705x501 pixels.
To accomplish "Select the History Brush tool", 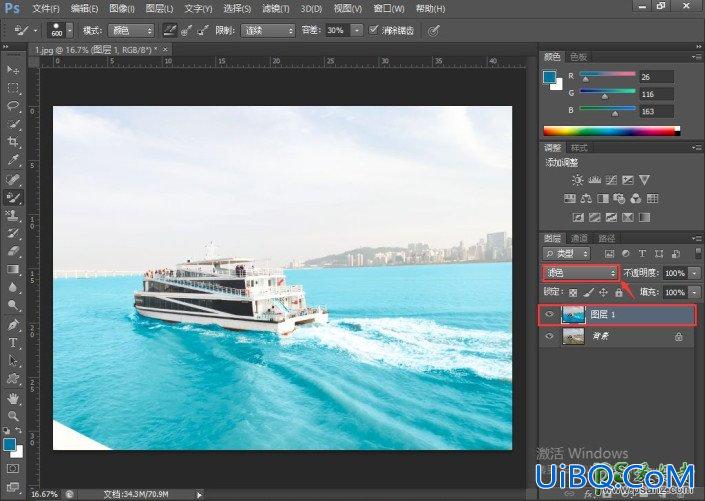I will coord(13,233).
